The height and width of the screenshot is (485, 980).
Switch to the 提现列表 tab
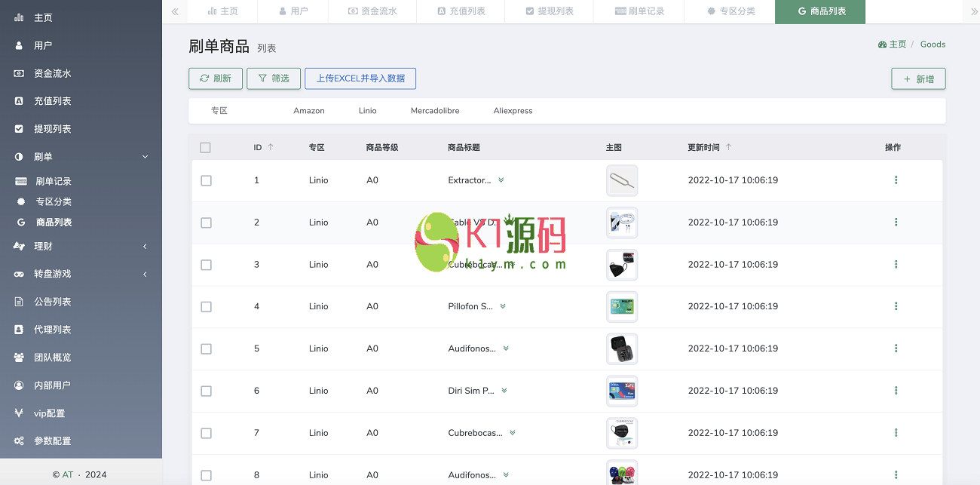tap(550, 11)
